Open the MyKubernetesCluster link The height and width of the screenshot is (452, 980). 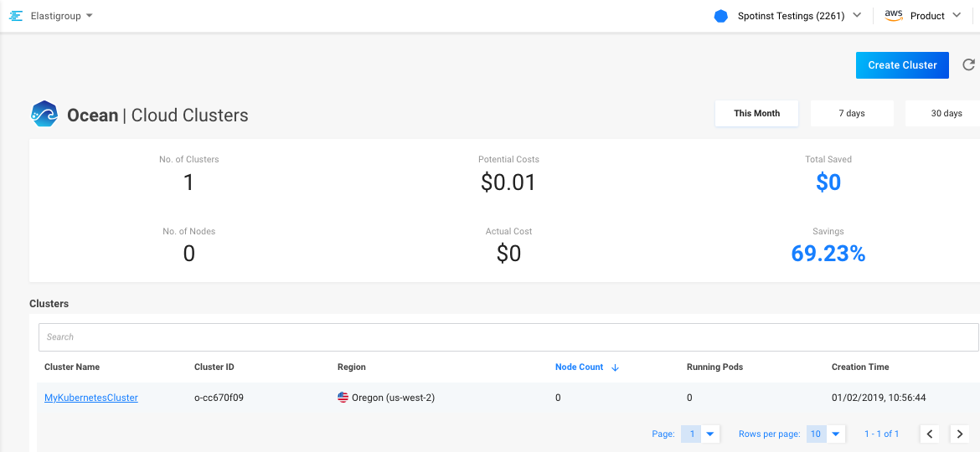(x=91, y=398)
